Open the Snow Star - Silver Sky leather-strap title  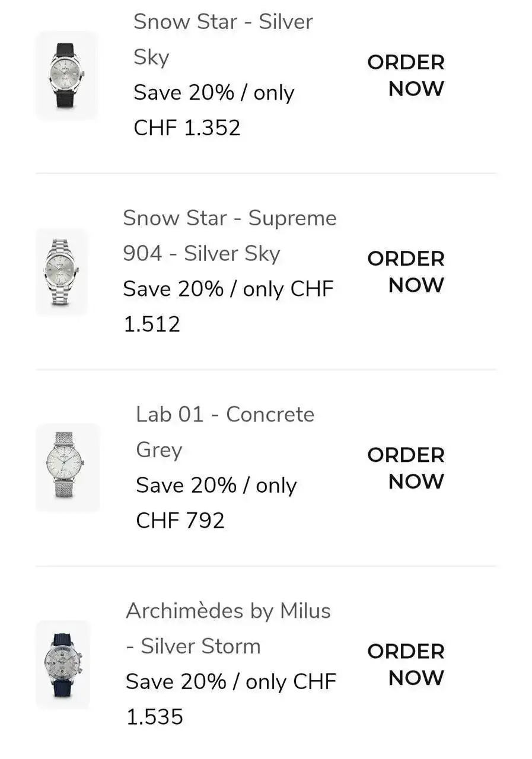click(x=222, y=39)
